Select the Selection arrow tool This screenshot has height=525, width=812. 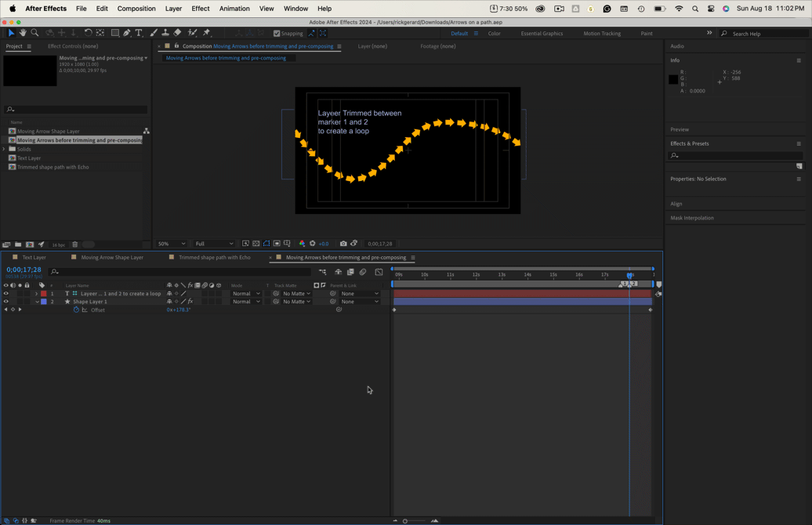(x=11, y=33)
